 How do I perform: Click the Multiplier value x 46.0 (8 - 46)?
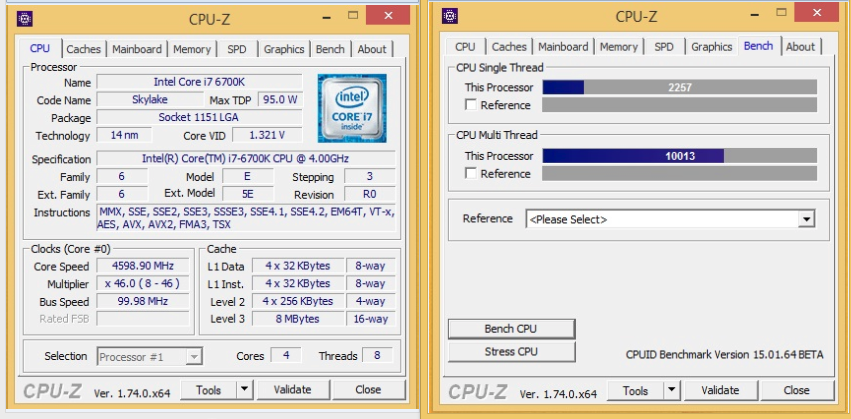[143, 283]
